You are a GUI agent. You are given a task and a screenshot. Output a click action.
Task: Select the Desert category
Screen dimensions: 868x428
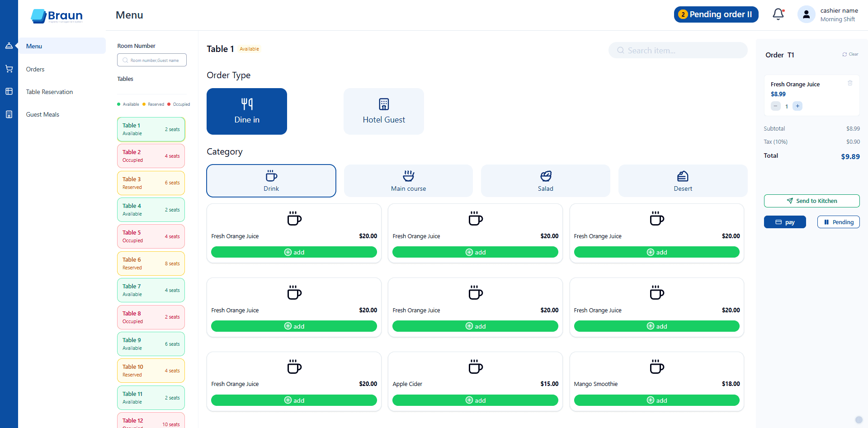click(683, 181)
